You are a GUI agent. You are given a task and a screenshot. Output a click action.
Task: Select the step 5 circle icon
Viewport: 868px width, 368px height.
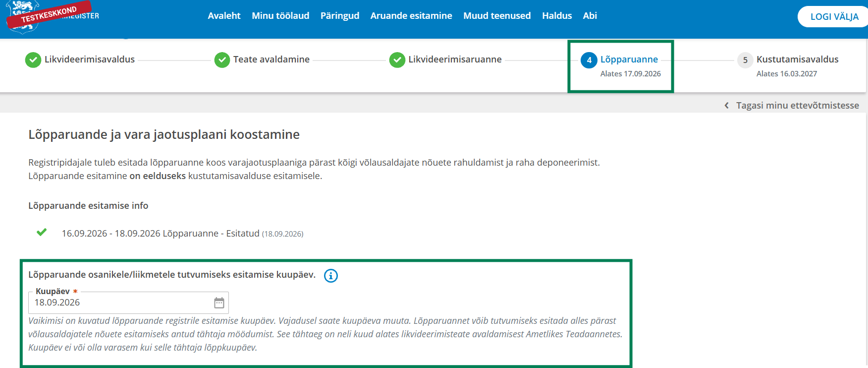(745, 60)
